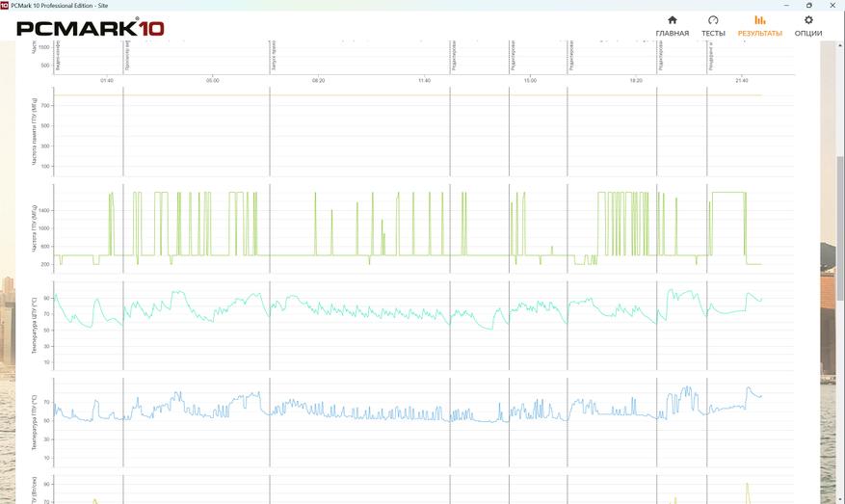Select the 'Рендеринг и' workload marker label
The image size is (845, 504).
(x=711, y=56)
